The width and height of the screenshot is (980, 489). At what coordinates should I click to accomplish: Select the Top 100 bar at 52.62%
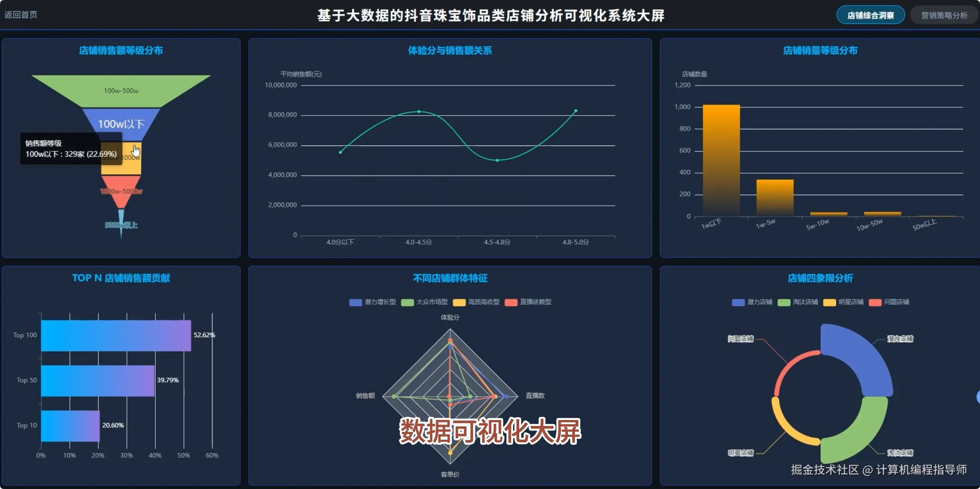[116, 335]
